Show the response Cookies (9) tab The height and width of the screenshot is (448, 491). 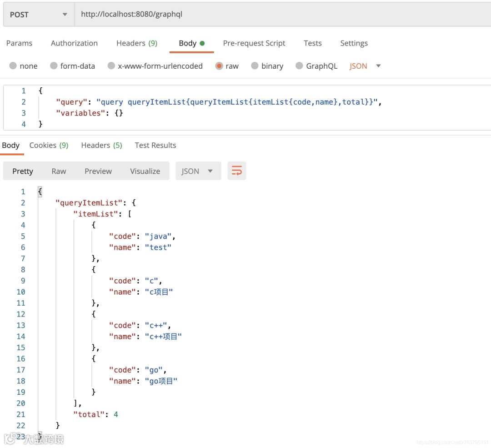(49, 145)
